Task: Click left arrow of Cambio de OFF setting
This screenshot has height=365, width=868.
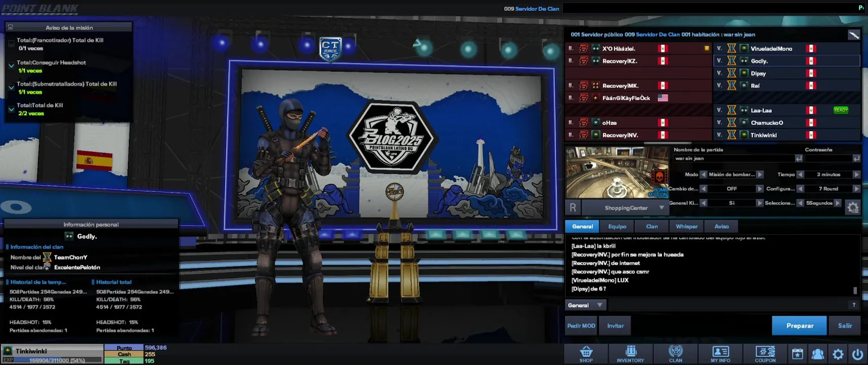Action: (x=704, y=189)
